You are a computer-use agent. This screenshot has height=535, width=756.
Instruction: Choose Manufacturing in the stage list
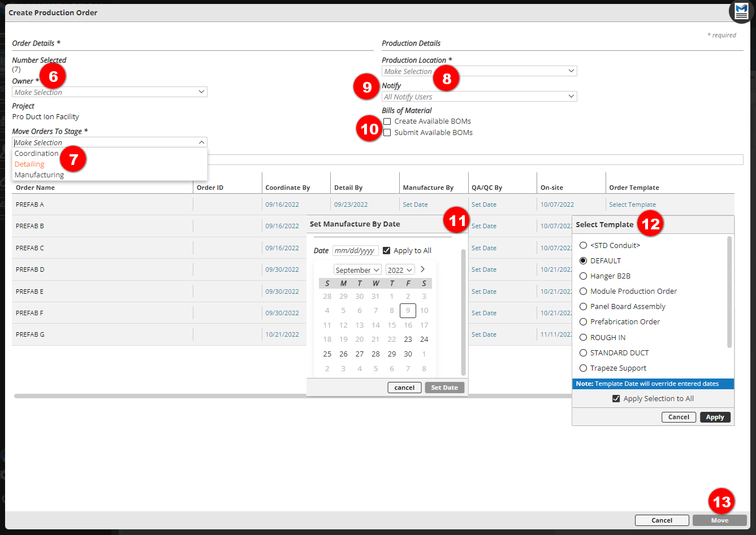pyautogui.click(x=39, y=175)
